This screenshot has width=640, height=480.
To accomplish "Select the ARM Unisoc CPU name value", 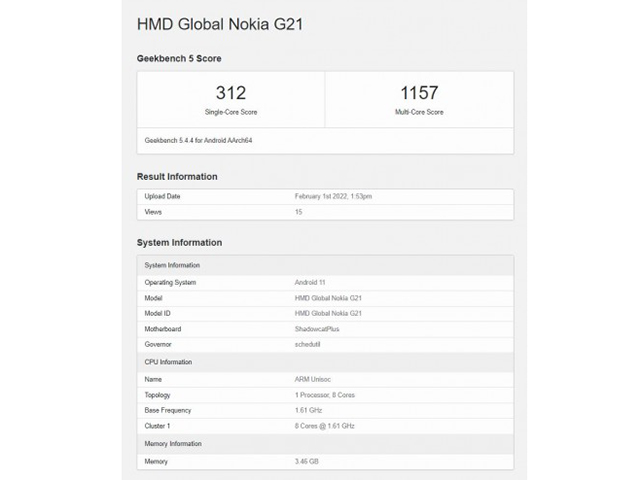I will pos(313,380).
